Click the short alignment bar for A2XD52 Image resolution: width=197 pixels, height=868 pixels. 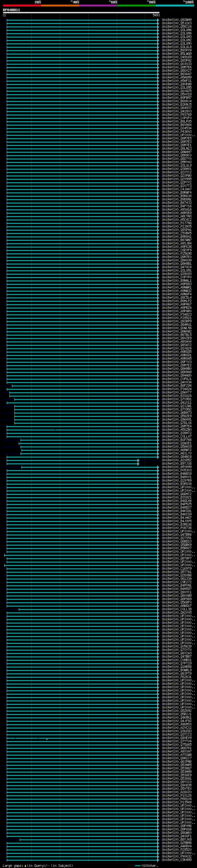click(x=73, y=460)
